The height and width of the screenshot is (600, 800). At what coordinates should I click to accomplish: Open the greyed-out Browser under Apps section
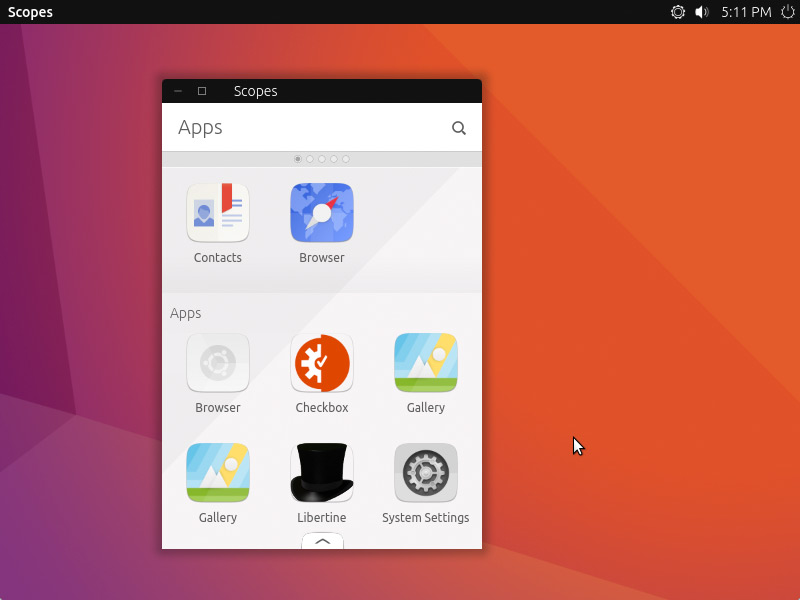click(x=218, y=363)
